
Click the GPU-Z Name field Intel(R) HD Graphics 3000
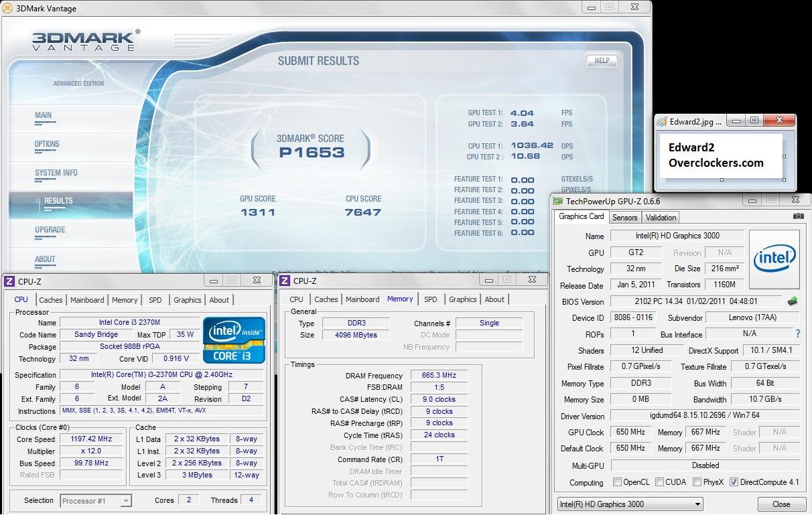pos(677,236)
